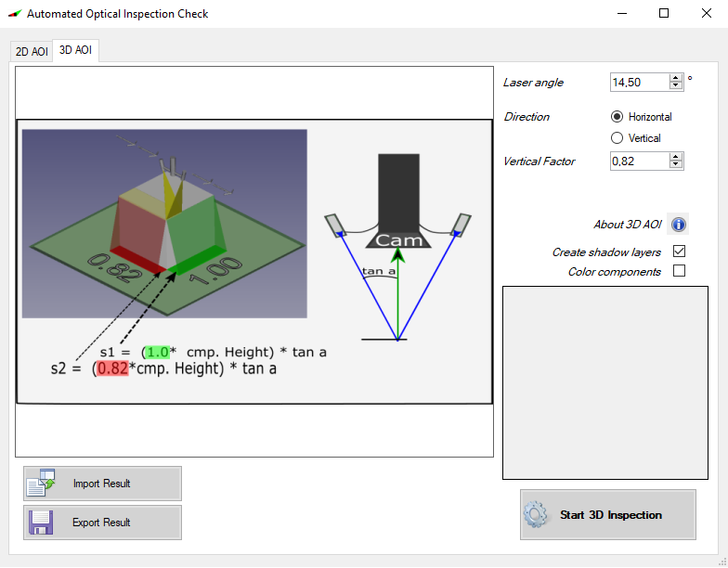Click the About 3D AOI label
This screenshot has height=568, width=728.
click(x=628, y=225)
